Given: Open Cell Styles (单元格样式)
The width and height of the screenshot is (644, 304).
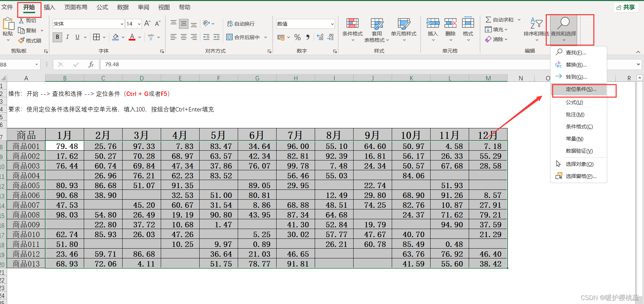Looking at the screenshot, I should coord(404,30).
